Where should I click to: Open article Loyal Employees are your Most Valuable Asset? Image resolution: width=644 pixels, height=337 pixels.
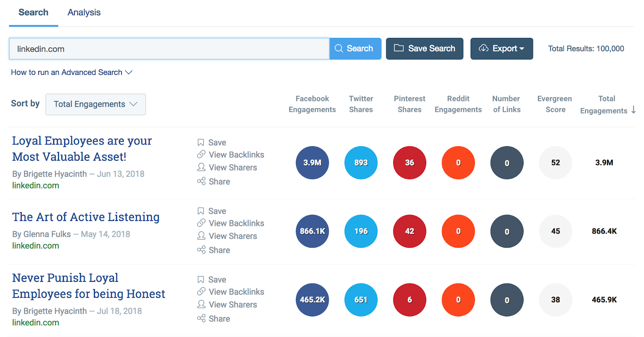[x=82, y=149]
